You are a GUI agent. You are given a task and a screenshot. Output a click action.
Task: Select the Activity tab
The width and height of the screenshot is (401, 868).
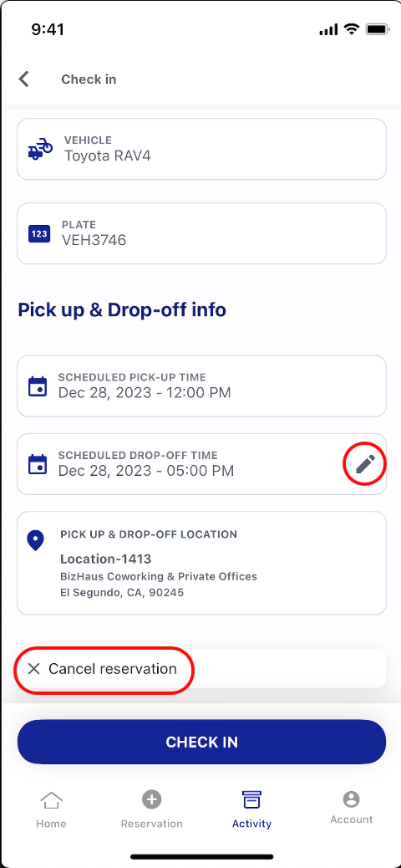coord(251,809)
